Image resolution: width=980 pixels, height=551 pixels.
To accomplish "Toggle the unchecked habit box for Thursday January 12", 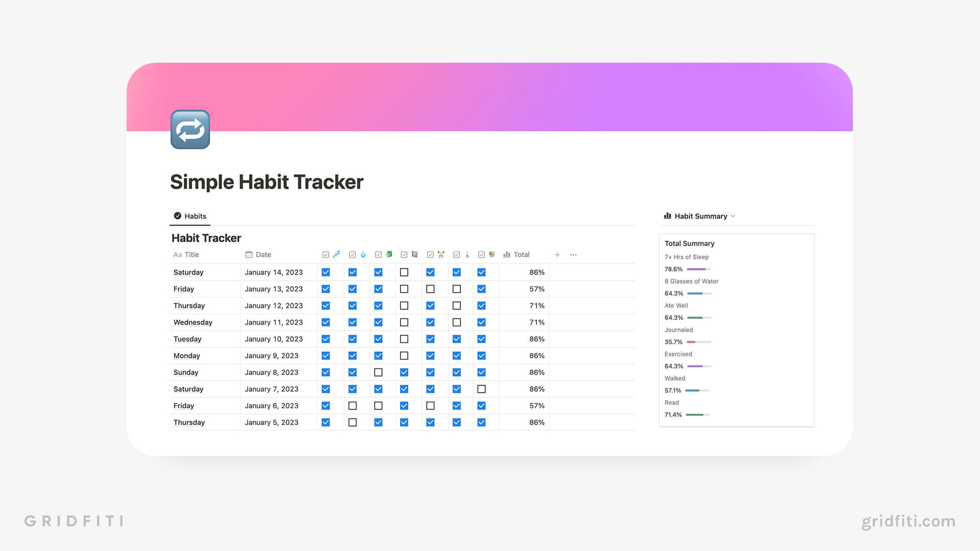I will 404,306.
